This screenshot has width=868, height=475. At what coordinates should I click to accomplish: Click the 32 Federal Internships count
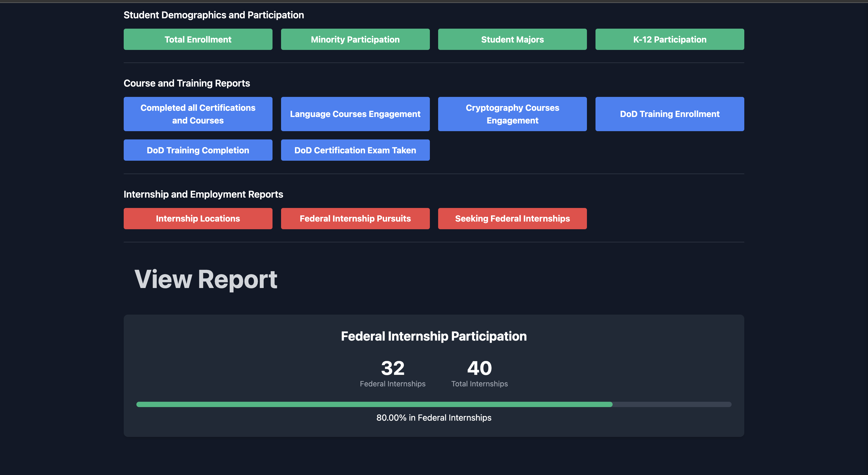(x=393, y=368)
